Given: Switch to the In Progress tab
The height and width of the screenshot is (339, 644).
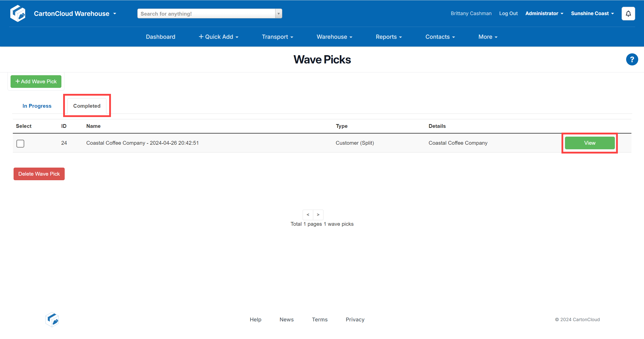Looking at the screenshot, I should [37, 106].
